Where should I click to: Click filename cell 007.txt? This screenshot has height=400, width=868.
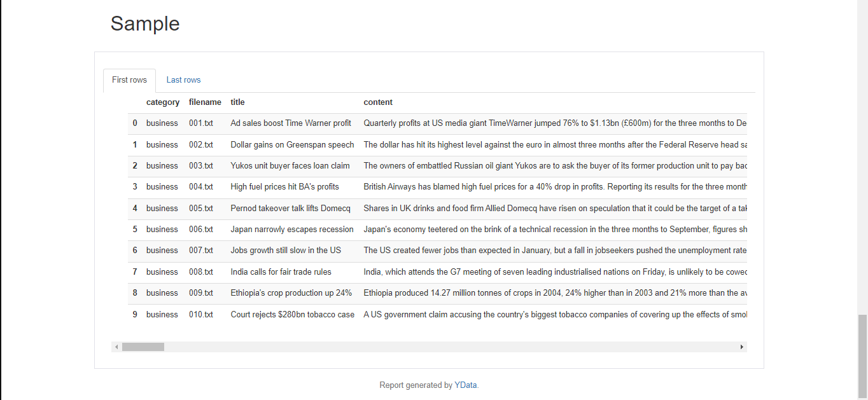point(201,251)
